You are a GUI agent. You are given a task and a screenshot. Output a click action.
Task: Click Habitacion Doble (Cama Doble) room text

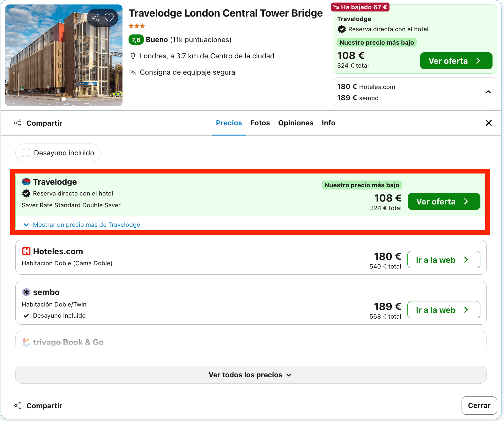(x=67, y=263)
